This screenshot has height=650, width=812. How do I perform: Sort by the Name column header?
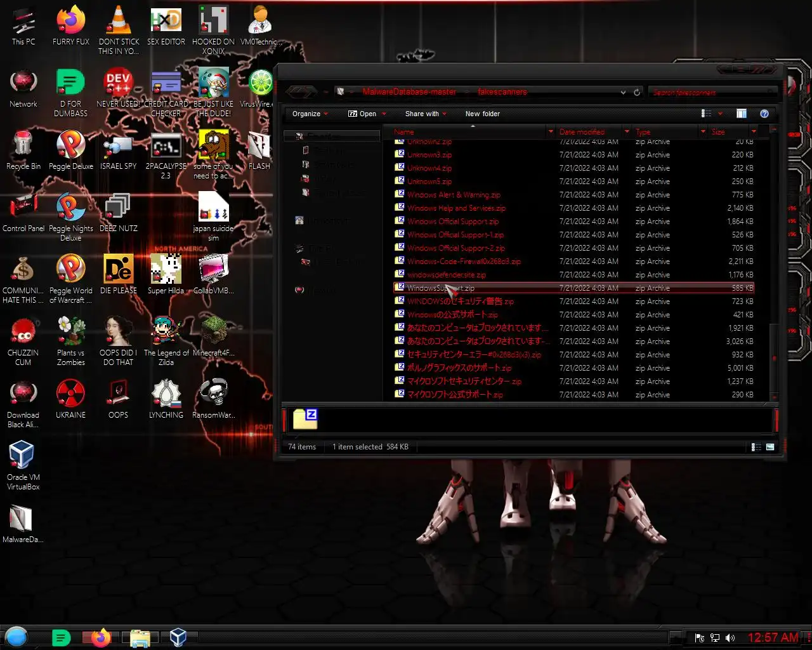click(469, 132)
